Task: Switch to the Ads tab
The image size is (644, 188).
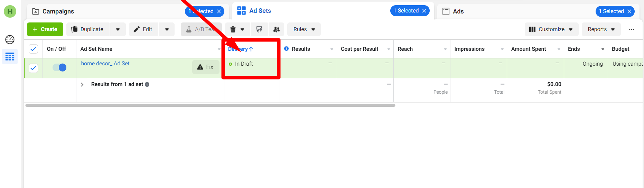Action: [x=458, y=11]
